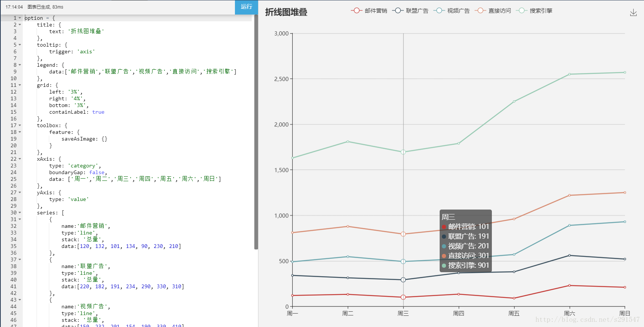Toggle 直接访问 legend series
This screenshot has height=327, width=644.
493,11
